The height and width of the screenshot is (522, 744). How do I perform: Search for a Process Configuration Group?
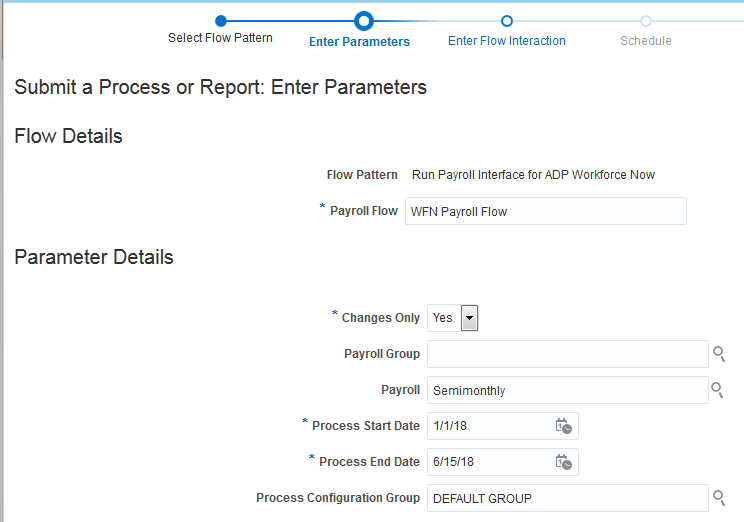[x=718, y=497]
